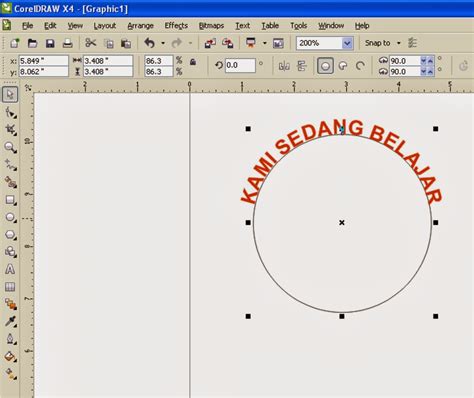The image size is (474, 398).
Task: Open the snapping Options icon
Action: [x=412, y=43]
